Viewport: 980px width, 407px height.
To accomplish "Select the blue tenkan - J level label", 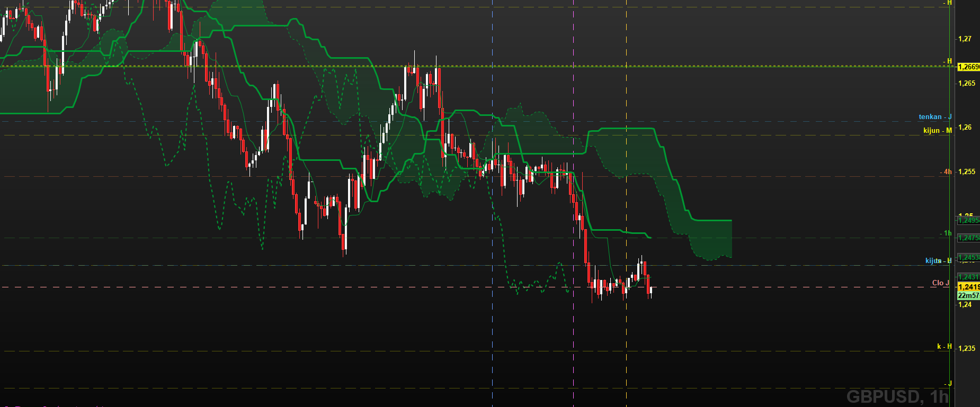I will click(935, 116).
